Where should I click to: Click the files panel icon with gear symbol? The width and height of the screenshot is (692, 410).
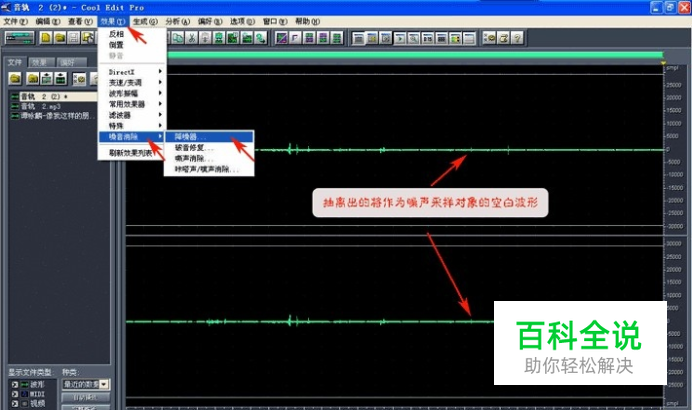coord(79,79)
